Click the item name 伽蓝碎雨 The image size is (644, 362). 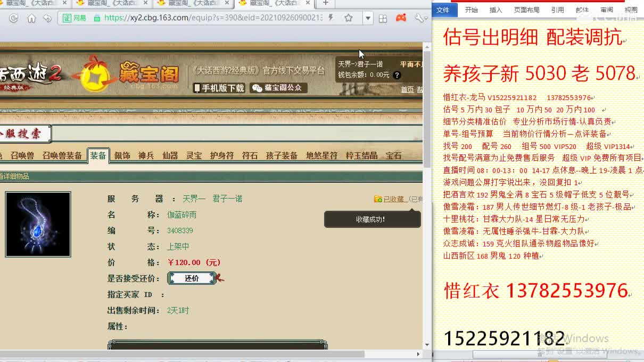click(181, 215)
